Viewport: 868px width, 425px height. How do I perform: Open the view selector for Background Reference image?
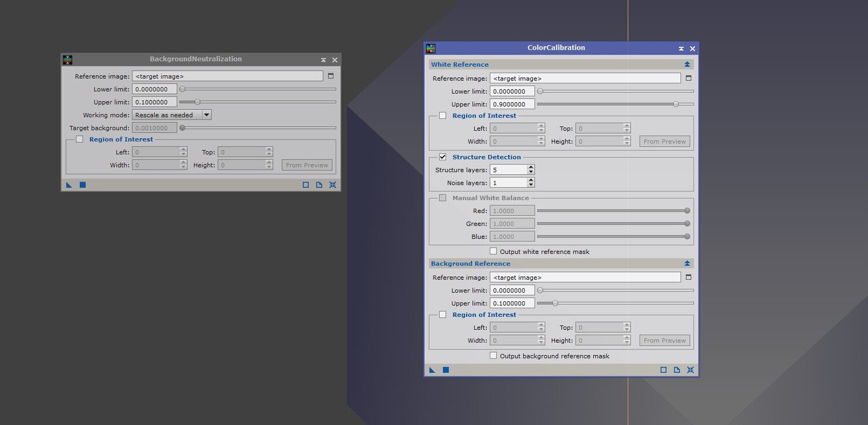688,277
